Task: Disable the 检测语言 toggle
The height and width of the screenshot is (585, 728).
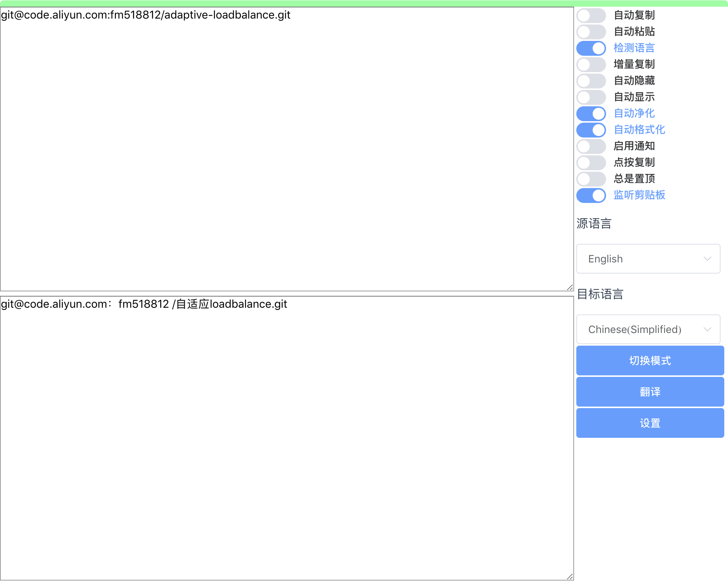Action: [x=591, y=48]
